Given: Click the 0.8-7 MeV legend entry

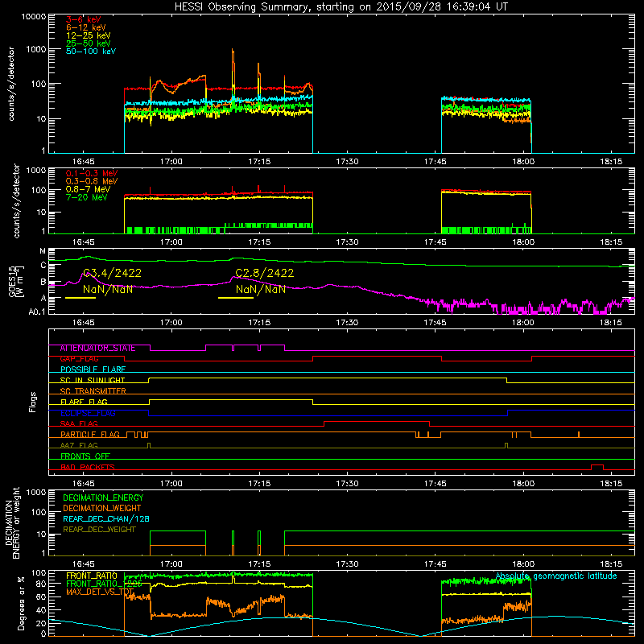Looking at the screenshot, I should coord(89,189).
